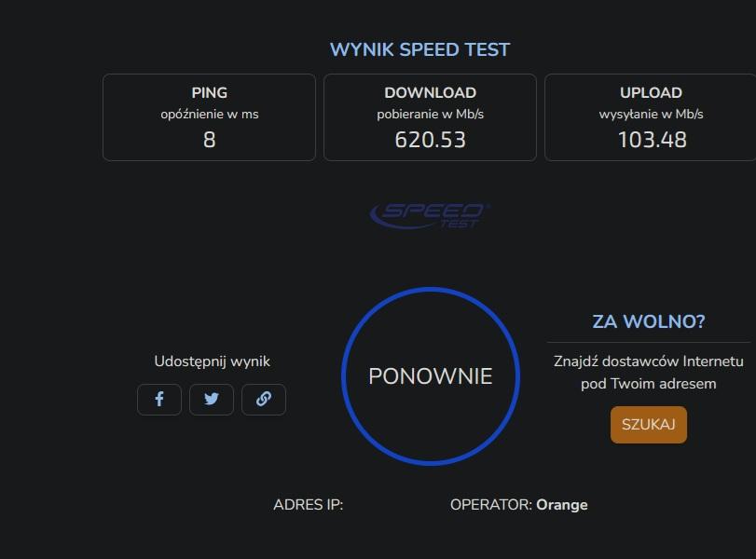Click the Speed Test logo

[430, 215]
